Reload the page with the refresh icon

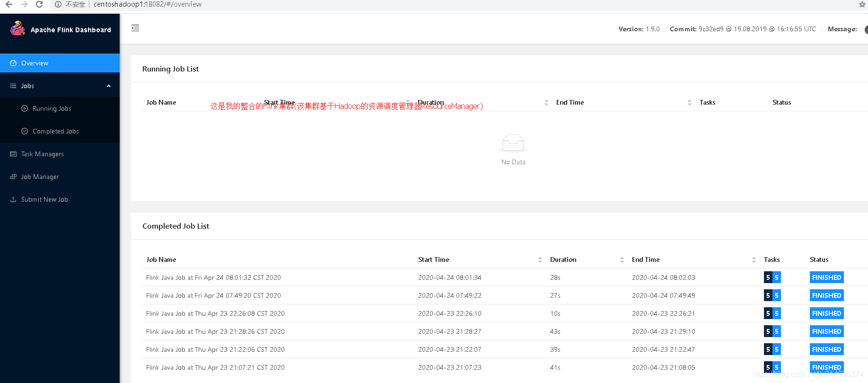tap(39, 4)
